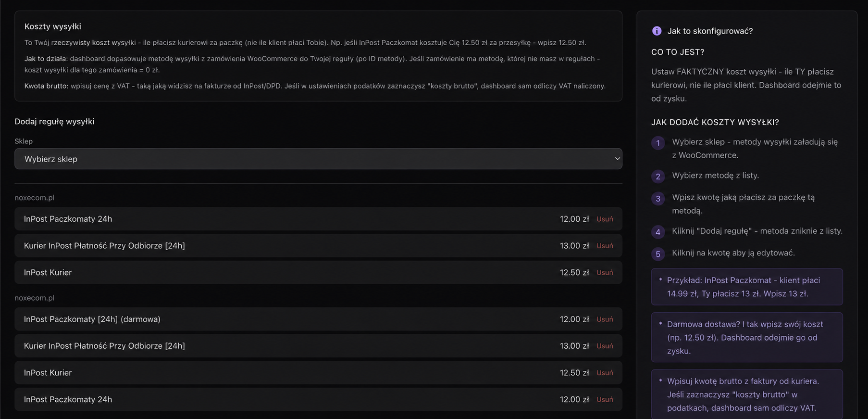Screen dimensions: 868x419
Task: Click the CO TO JEST? section heading
Action: pyautogui.click(x=678, y=52)
